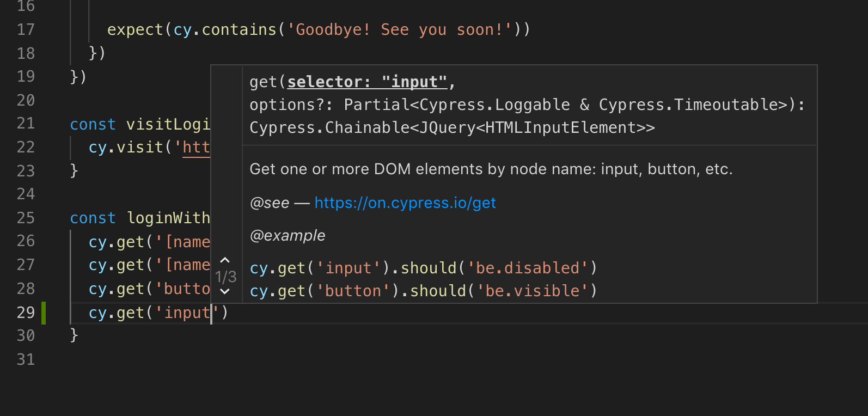Click the expect keyword on line 17
Image resolution: width=868 pixels, height=416 pixels.
pyautogui.click(x=136, y=29)
